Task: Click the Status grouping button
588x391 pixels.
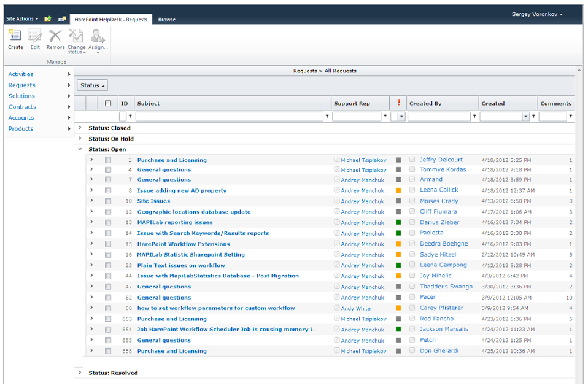Action: (x=92, y=85)
